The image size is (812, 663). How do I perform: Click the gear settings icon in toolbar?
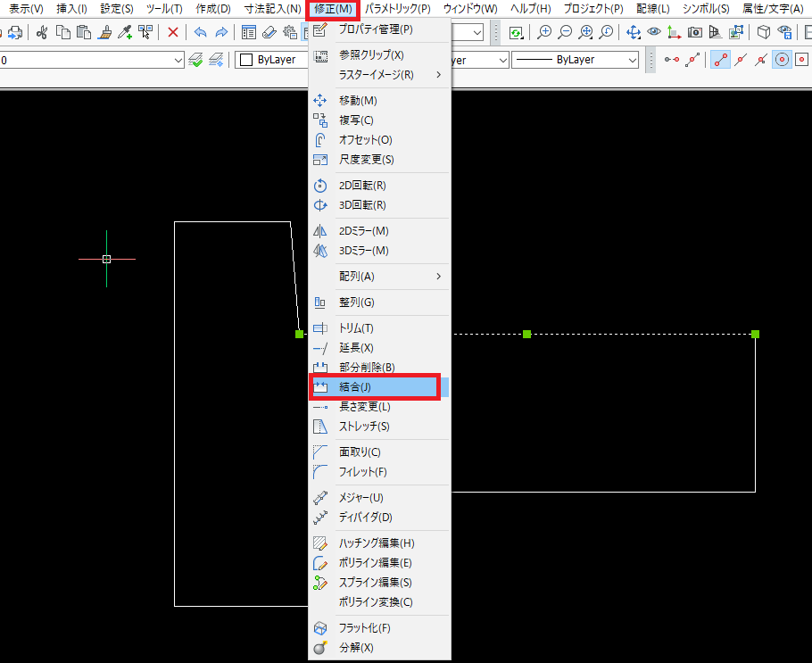[x=290, y=33]
